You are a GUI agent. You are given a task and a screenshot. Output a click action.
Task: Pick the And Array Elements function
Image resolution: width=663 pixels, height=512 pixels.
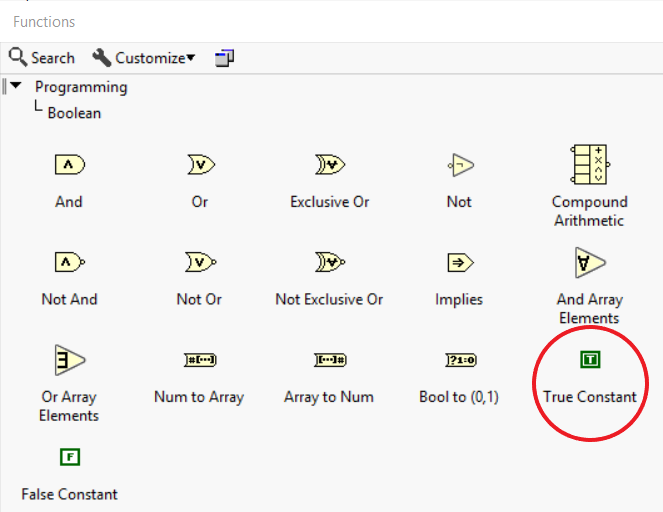click(x=590, y=263)
